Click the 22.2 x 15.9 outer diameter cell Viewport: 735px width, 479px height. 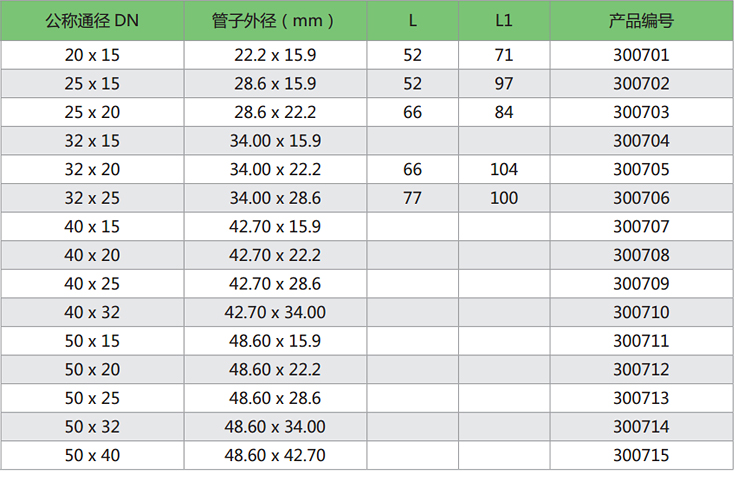coord(275,55)
